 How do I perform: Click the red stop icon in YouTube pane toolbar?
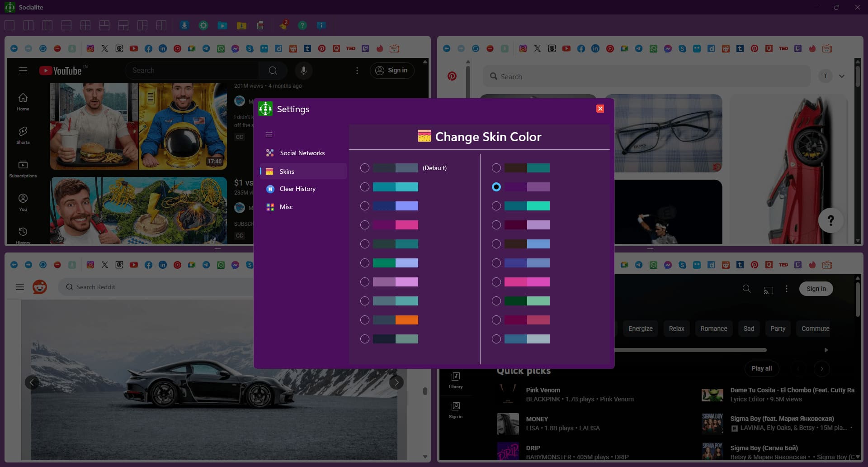57,48
